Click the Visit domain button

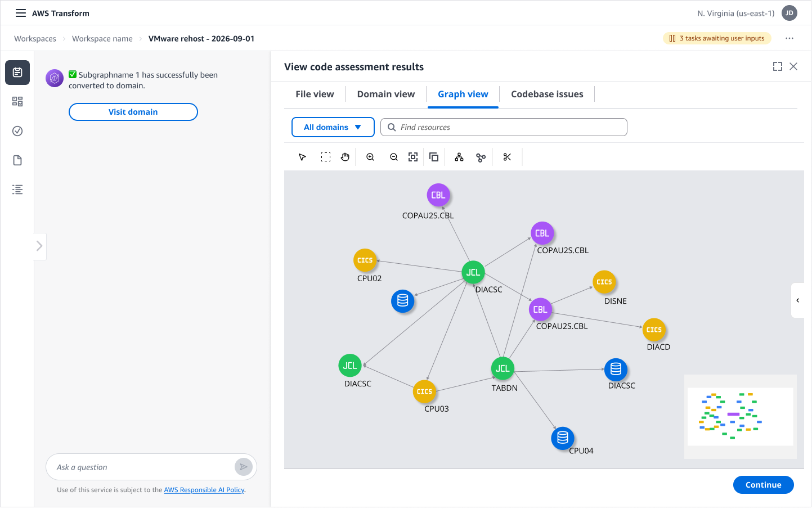click(x=133, y=112)
